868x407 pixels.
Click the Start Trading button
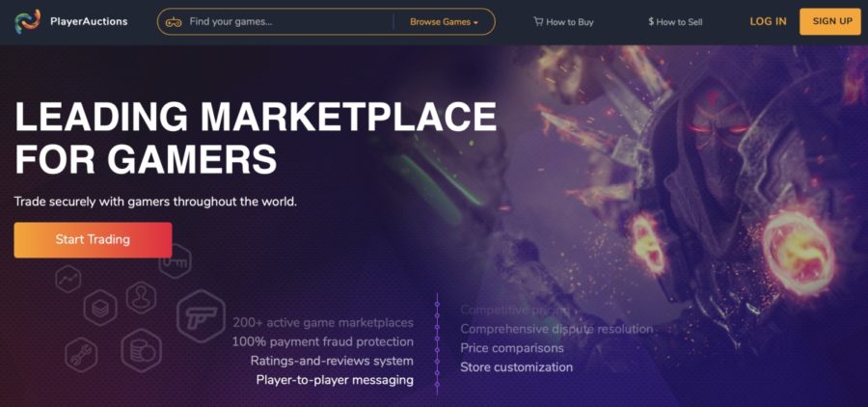click(93, 240)
